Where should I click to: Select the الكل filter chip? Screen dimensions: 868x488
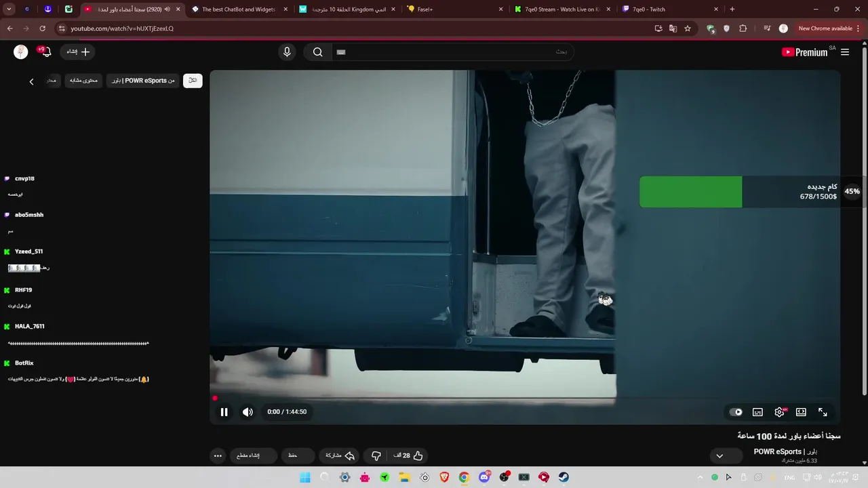[193, 81]
